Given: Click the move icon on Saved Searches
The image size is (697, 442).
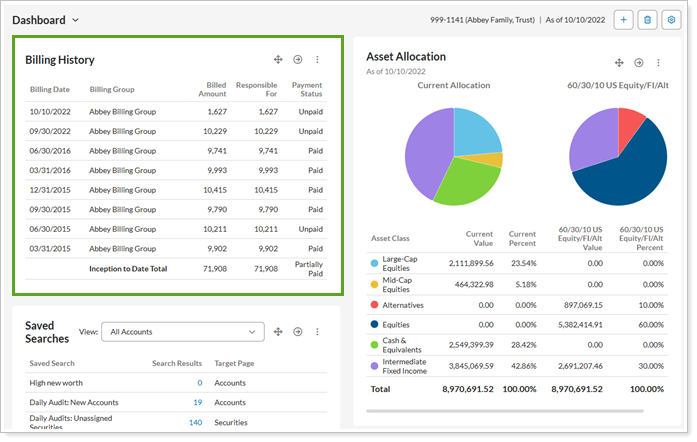Looking at the screenshot, I should [x=279, y=332].
